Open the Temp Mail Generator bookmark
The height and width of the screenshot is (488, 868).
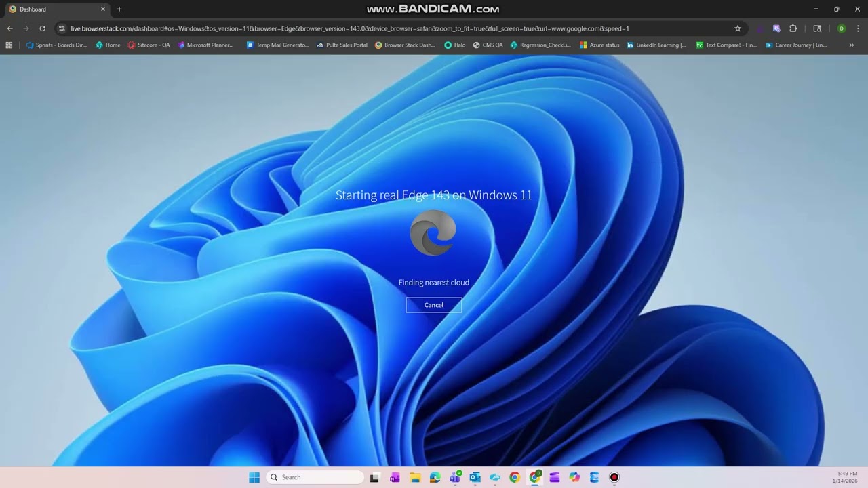click(277, 45)
